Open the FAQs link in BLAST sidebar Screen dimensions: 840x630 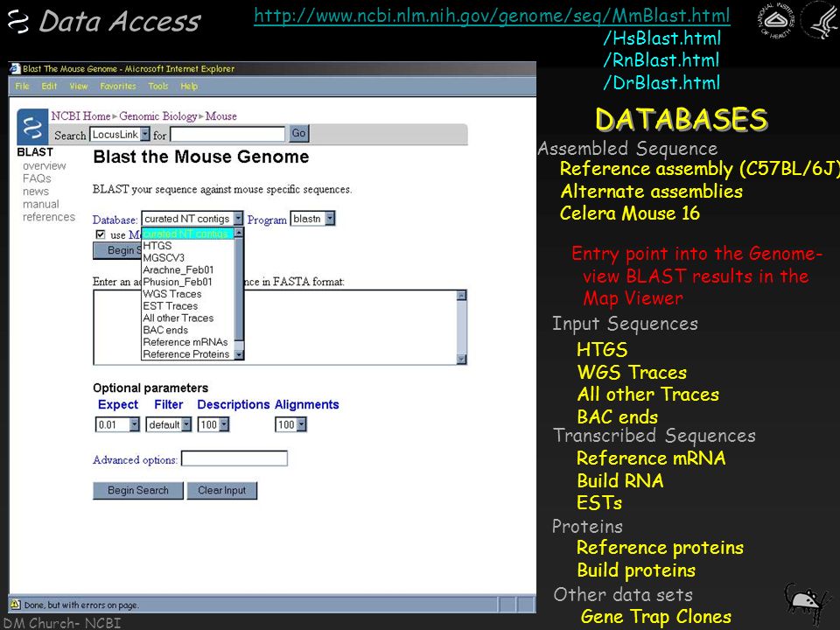click(37, 178)
